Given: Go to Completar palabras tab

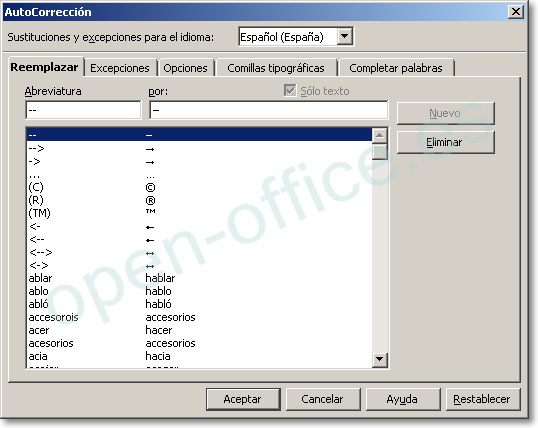Looking at the screenshot, I should [396, 68].
